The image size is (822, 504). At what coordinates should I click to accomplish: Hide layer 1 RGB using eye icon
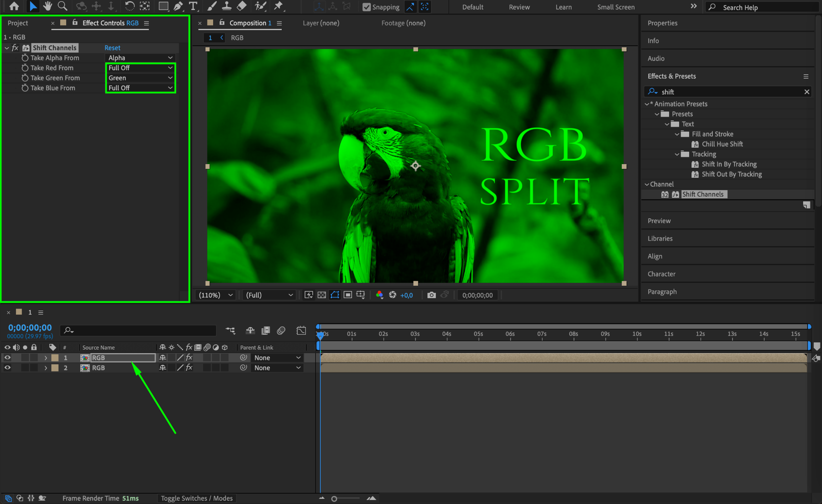coord(7,358)
